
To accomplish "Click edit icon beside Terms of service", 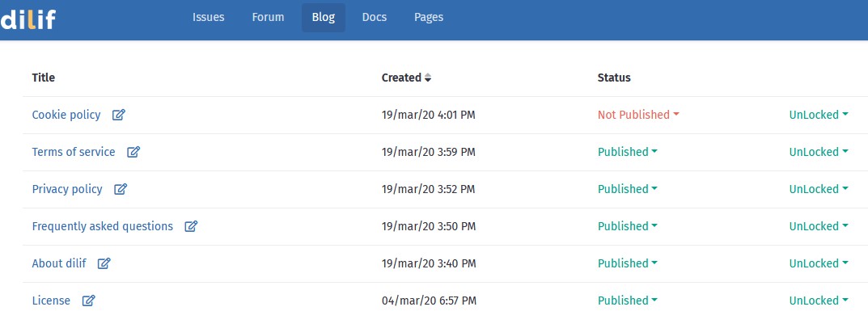I will 133,152.
